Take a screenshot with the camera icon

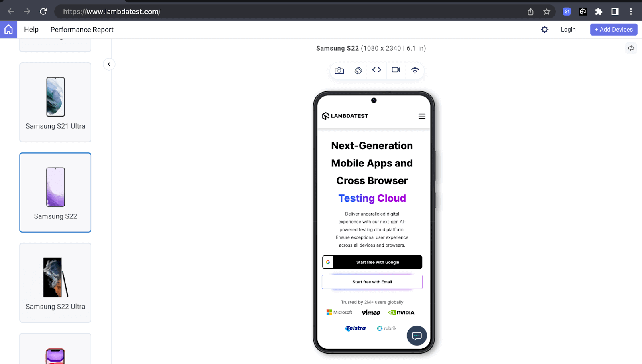point(339,71)
